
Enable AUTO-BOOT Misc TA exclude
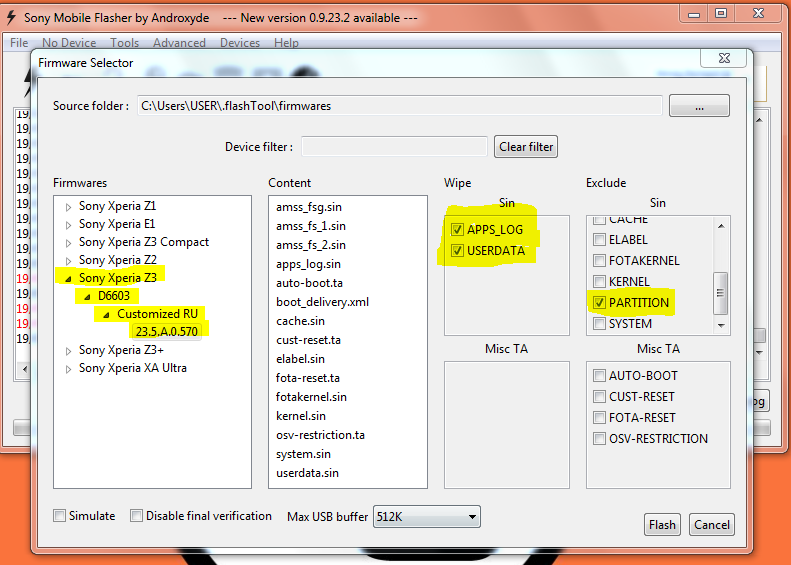(599, 375)
